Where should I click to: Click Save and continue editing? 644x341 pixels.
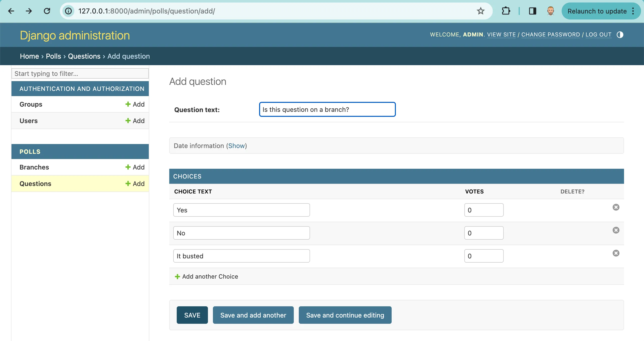[345, 315]
